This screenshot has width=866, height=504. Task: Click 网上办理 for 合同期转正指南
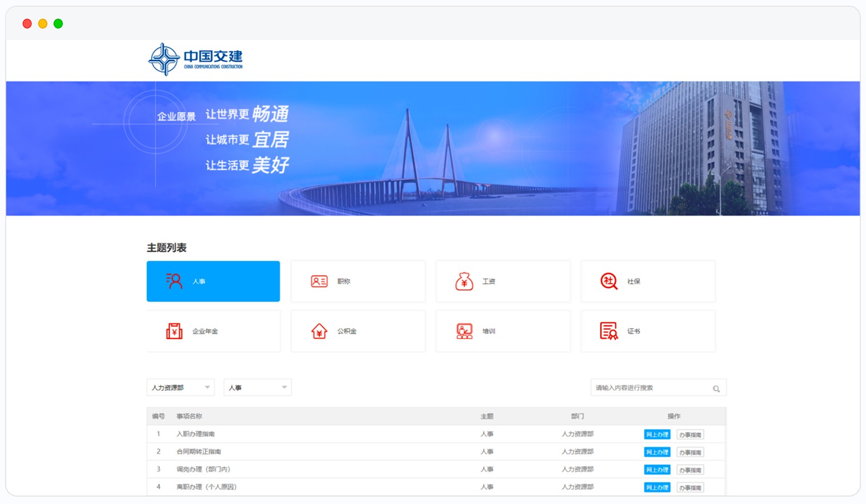click(657, 453)
